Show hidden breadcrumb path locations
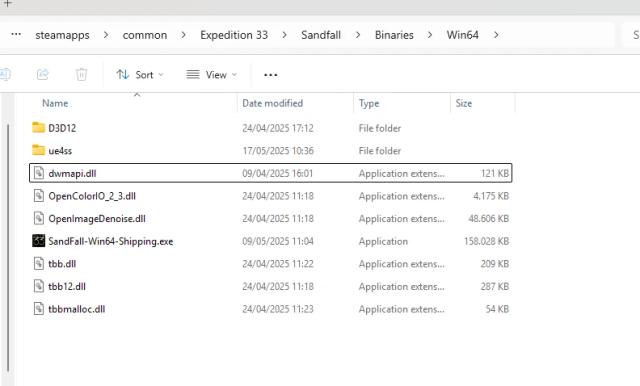 click(16, 35)
